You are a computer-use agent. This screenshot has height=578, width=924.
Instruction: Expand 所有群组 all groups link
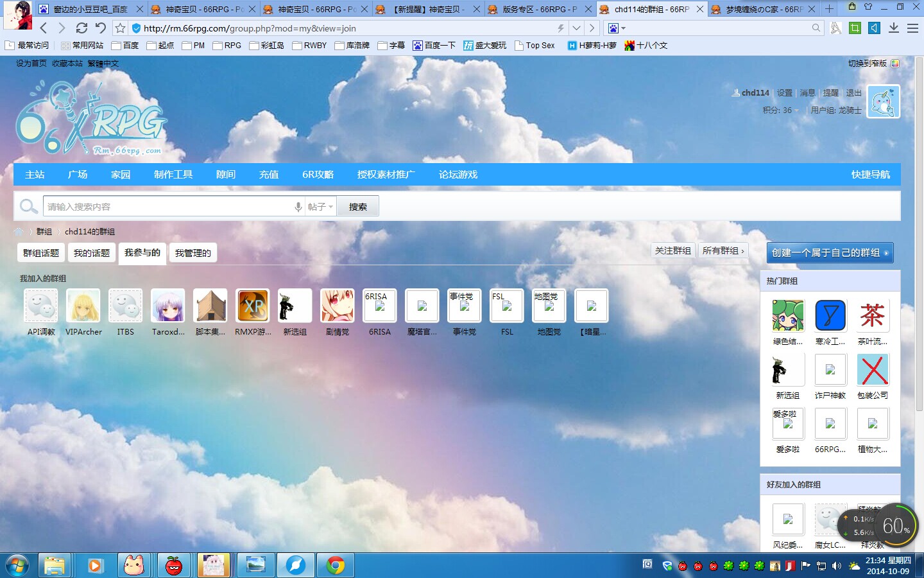pyautogui.click(x=723, y=251)
